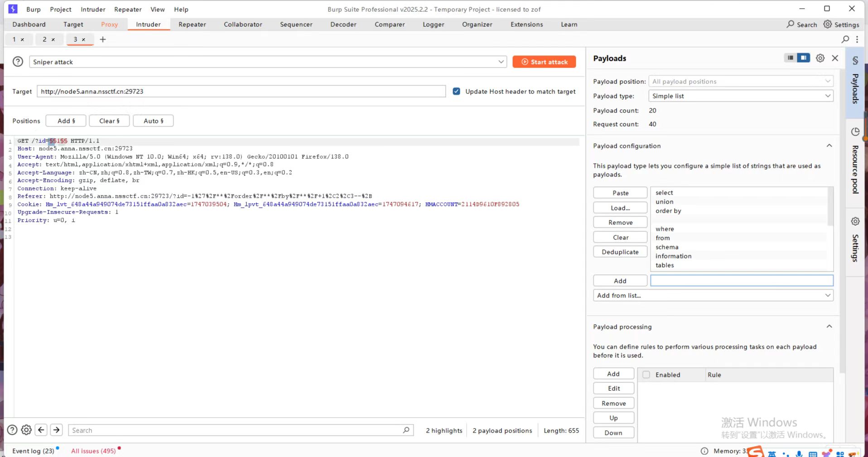The image size is (868, 457).
Task: Click the Clear § button
Action: (109, 121)
